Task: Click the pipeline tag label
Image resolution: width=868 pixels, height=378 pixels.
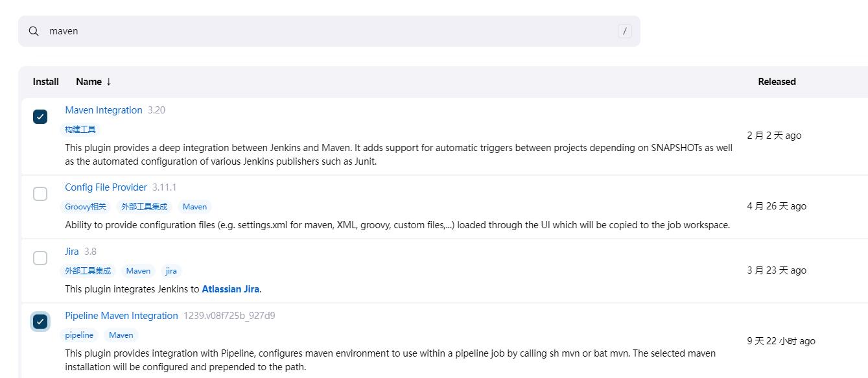Action: [x=79, y=335]
